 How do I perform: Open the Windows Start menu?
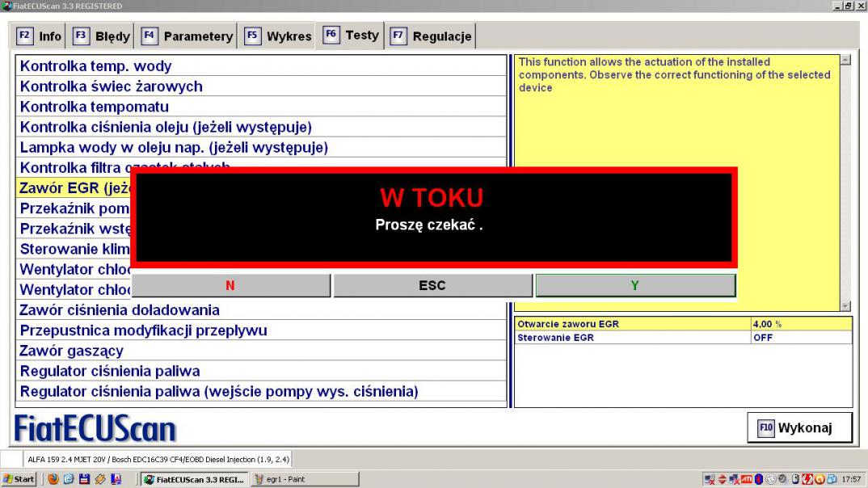(19, 479)
